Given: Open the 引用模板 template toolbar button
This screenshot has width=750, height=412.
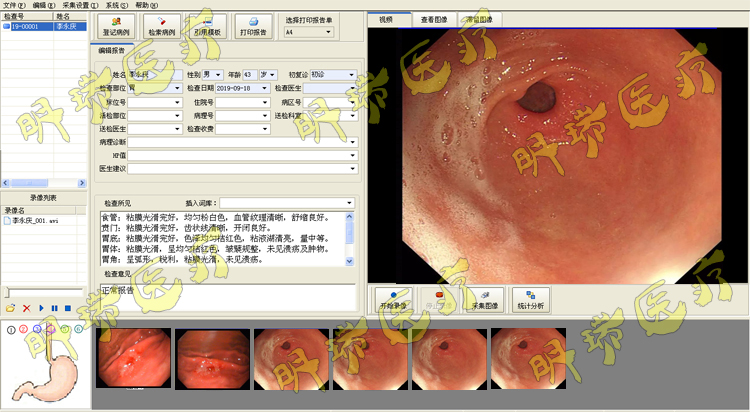Looking at the screenshot, I should 208,26.
